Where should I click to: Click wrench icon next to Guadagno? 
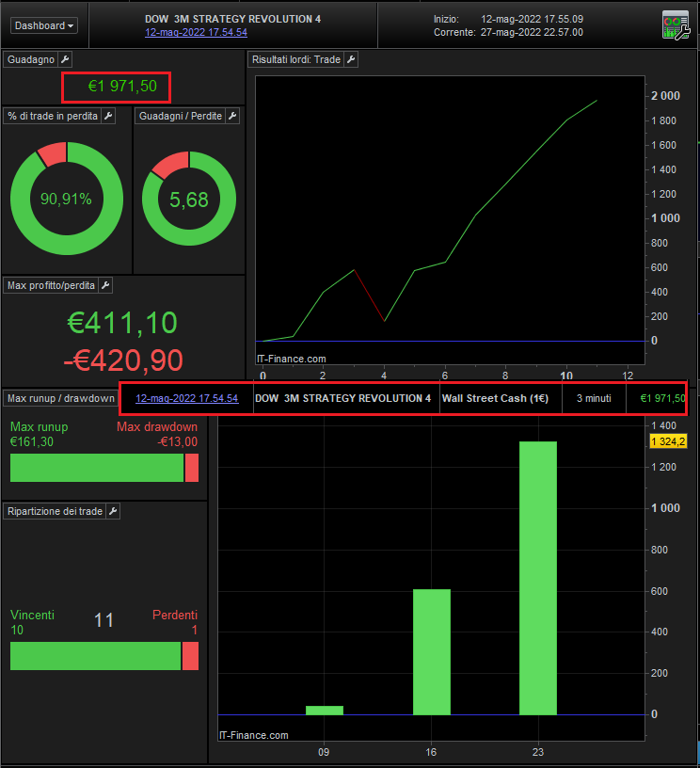point(65,59)
